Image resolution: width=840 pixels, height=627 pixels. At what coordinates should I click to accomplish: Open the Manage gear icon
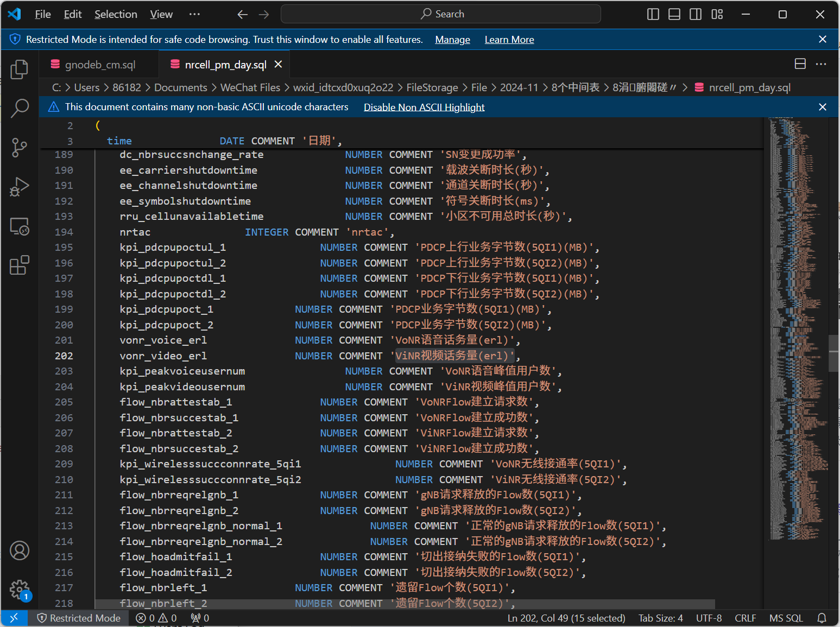tap(20, 590)
